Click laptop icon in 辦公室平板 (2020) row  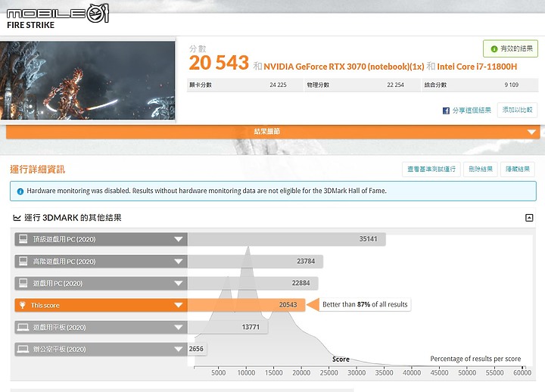[x=23, y=349]
